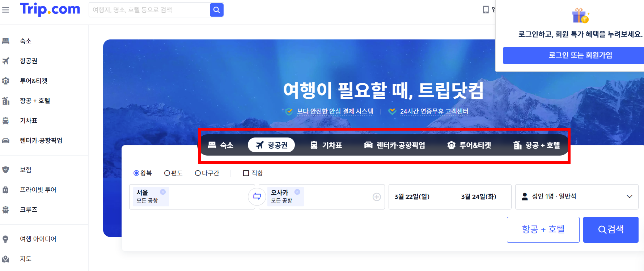Select the 편도 one-way radio button
644x271 pixels.
167,173
